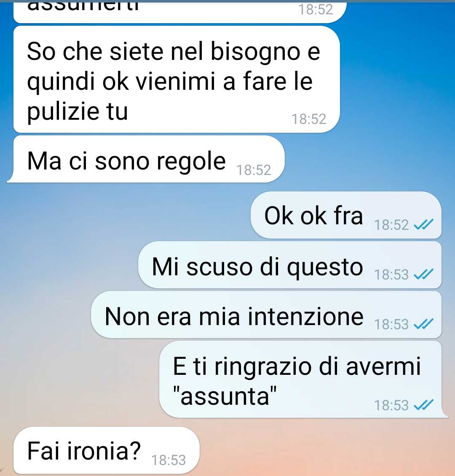455x476 pixels.
Task: Select the "Ok ok fra" sent message
Action: point(346,215)
